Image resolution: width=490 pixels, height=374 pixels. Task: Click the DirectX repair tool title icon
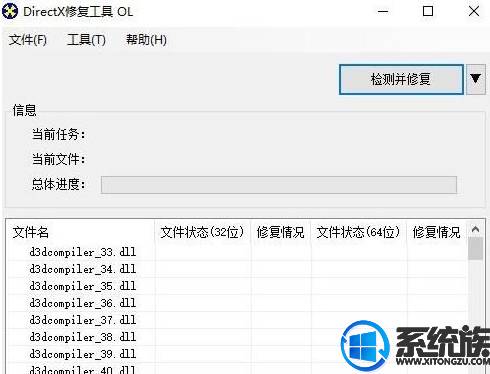pyautogui.click(x=10, y=12)
